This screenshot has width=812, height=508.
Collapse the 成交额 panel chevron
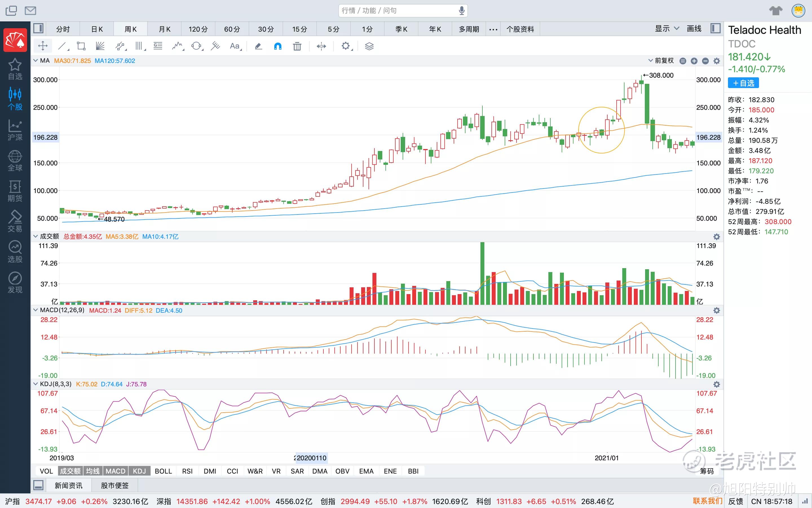click(x=36, y=236)
